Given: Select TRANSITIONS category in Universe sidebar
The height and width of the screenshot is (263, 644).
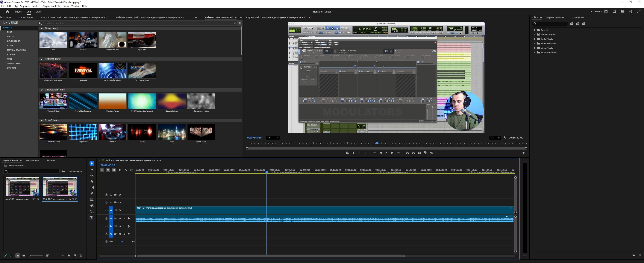Looking at the screenshot, I should coord(14,64).
